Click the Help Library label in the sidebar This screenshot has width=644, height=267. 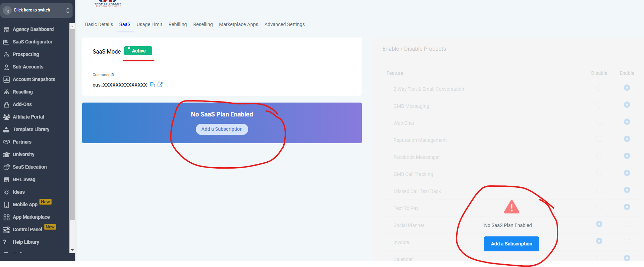click(26, 242)
